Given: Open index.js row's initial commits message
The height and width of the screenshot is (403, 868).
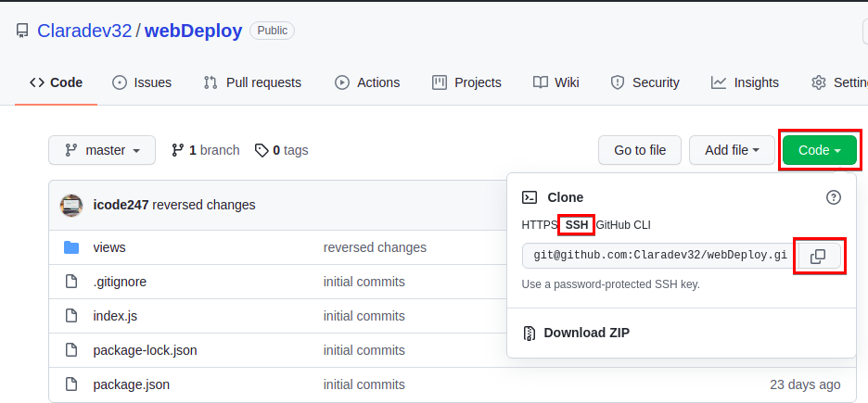Looking at the screenshot, I should 364,316.
